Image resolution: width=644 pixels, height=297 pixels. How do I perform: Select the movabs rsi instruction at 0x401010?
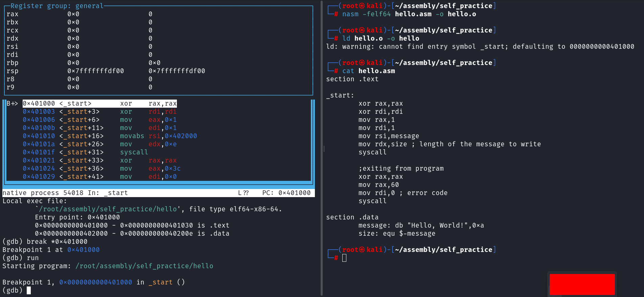(158, 136)
